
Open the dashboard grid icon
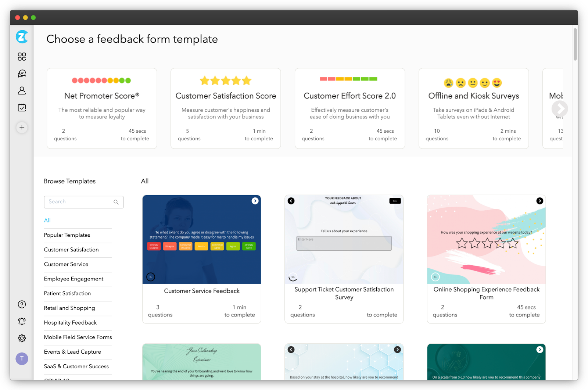22,57
